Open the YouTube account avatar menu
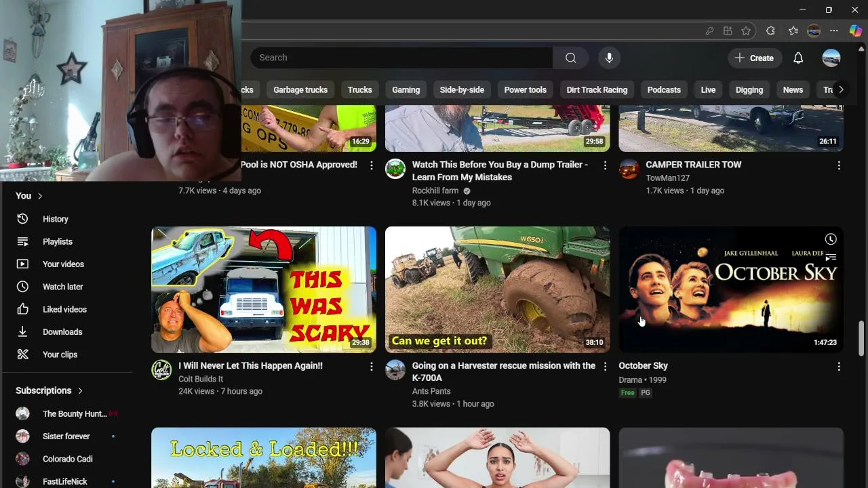The image size is (868, 488). point(831,58)
